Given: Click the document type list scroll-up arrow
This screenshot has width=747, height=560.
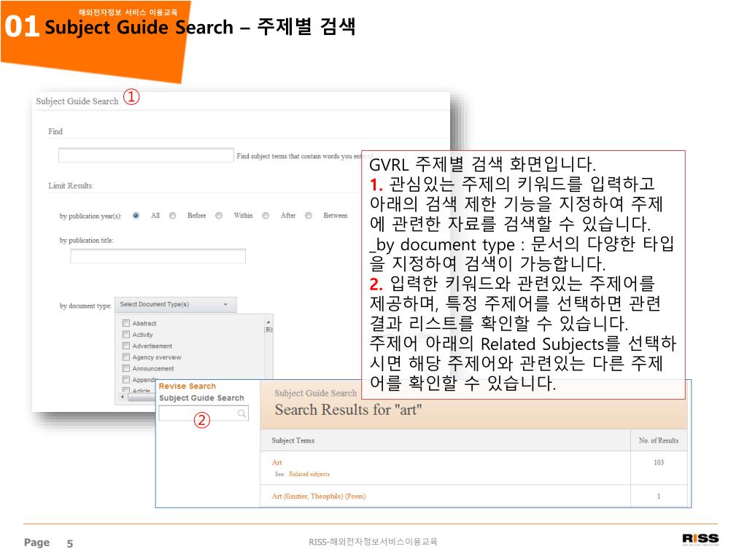Looking at the screenshot, I should (x=268, y=322).
